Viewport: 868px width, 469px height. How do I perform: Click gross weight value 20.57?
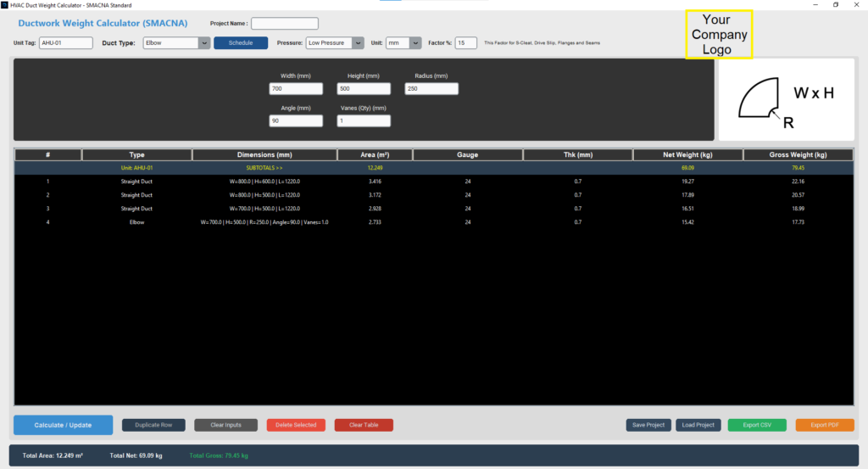(x=798, y=195)
